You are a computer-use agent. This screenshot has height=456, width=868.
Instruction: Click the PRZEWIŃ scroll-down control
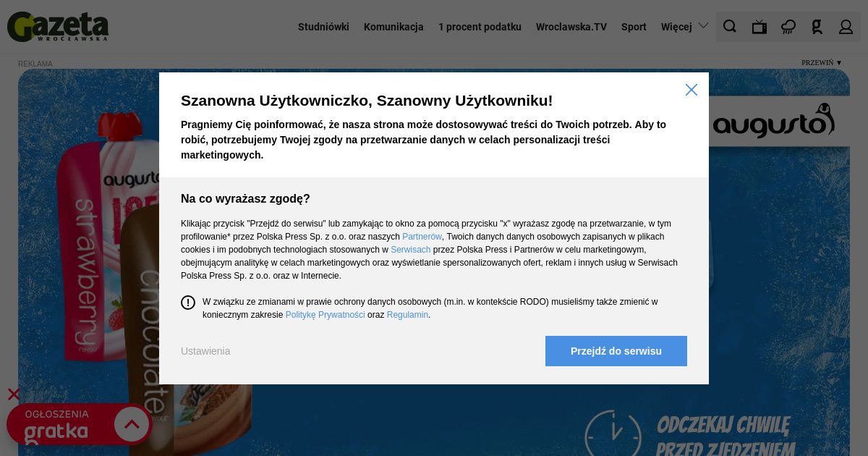point(822,63)
